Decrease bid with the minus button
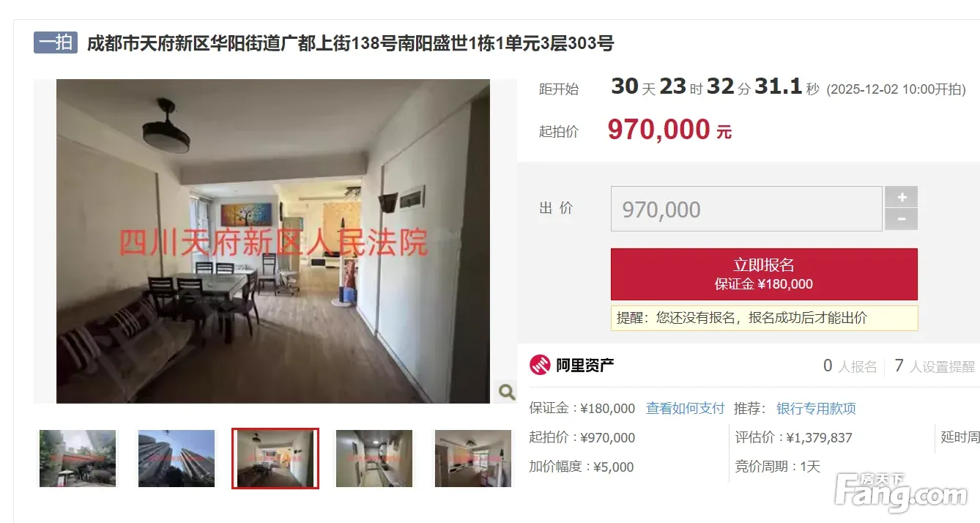This screenshot has height=523, width=980. click(902, 220)
